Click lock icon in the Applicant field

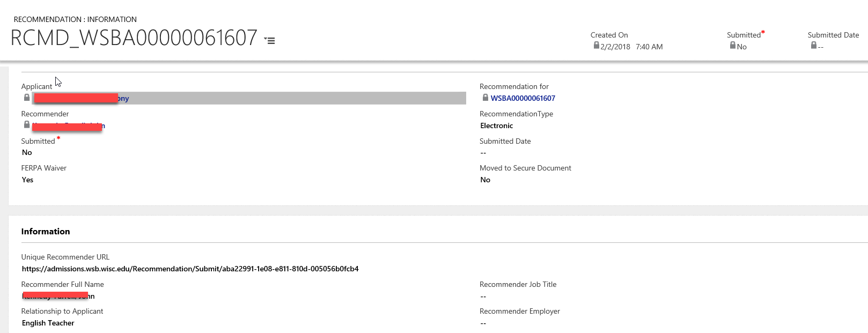click(27, 98)
